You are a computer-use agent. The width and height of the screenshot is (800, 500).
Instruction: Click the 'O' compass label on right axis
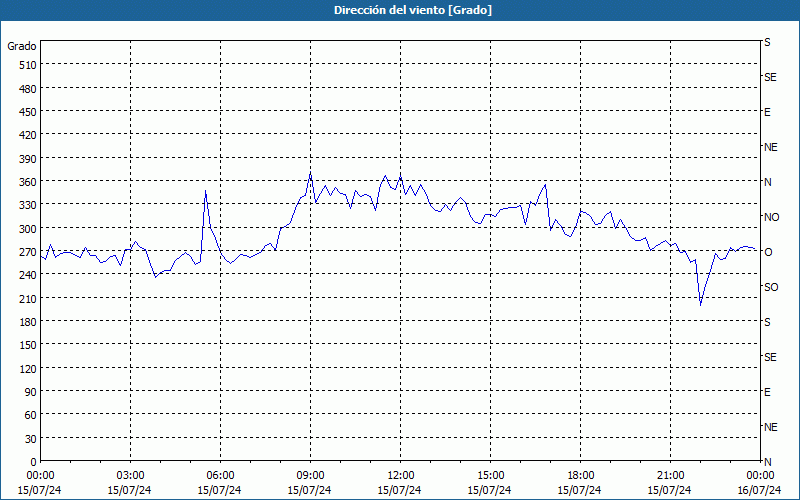click(x=768, y=252)
